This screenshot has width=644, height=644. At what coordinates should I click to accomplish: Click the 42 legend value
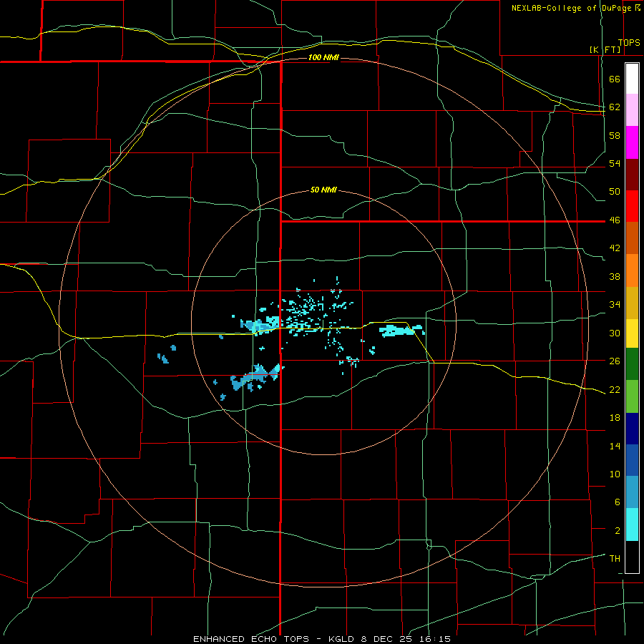click(x=615, y=248)
